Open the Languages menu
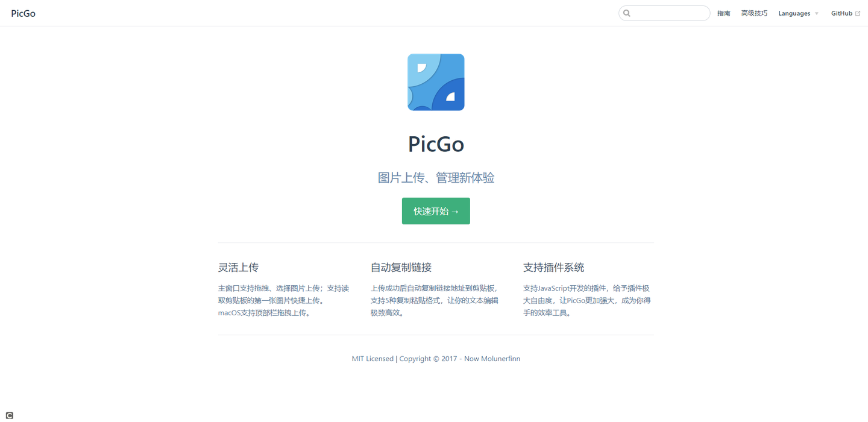 pyautogui.click(x=798, y=13)
